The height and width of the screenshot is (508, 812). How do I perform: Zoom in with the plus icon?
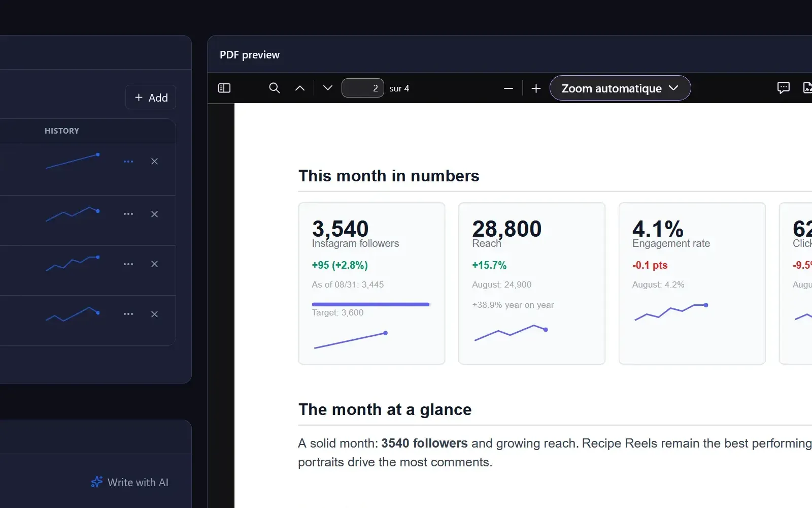click(536, 88)
